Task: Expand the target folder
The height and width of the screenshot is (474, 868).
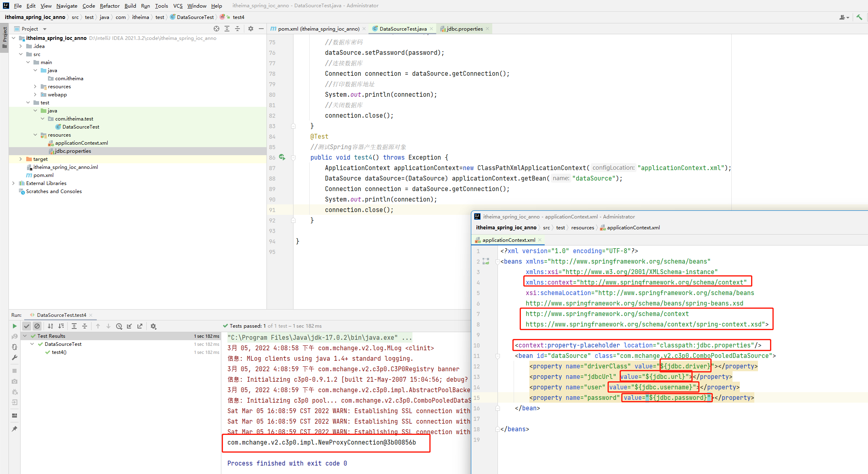Action: (x=21, y=159)
